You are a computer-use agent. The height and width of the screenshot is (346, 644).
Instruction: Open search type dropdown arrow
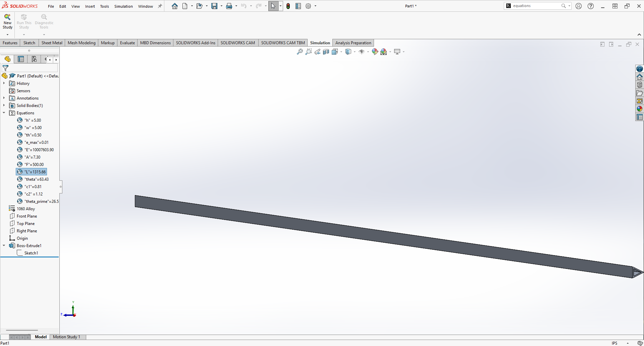(x=569, y=6)
